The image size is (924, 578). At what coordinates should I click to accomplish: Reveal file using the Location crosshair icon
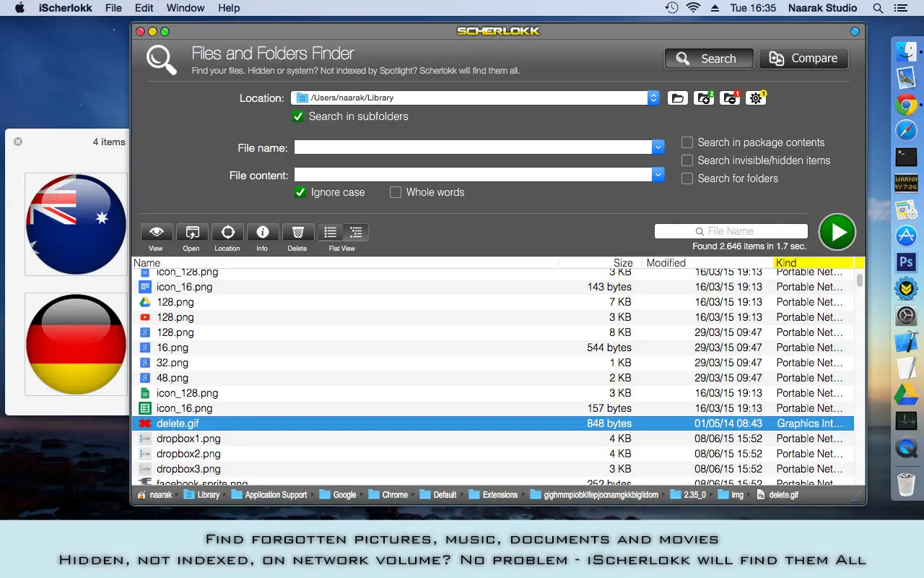(227, 232)
